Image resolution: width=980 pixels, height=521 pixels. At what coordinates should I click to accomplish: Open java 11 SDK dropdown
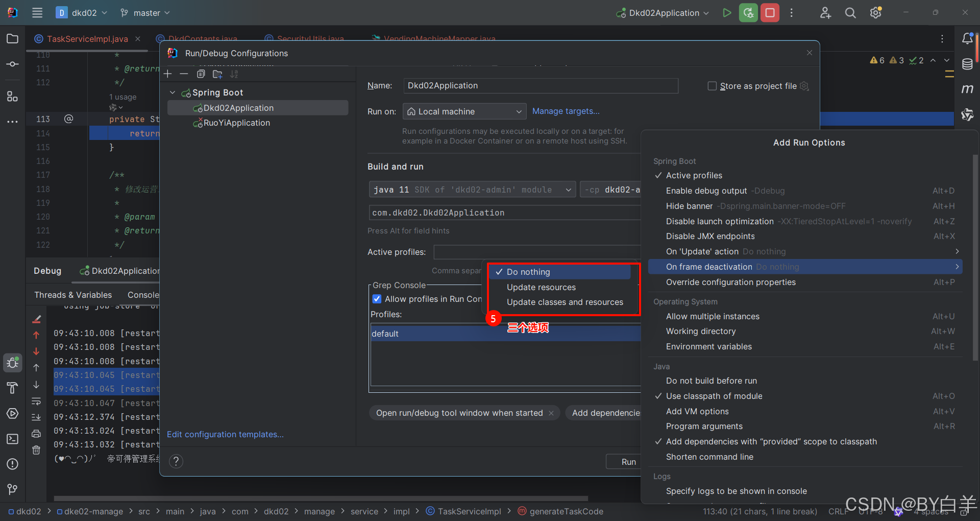[472, 190]
